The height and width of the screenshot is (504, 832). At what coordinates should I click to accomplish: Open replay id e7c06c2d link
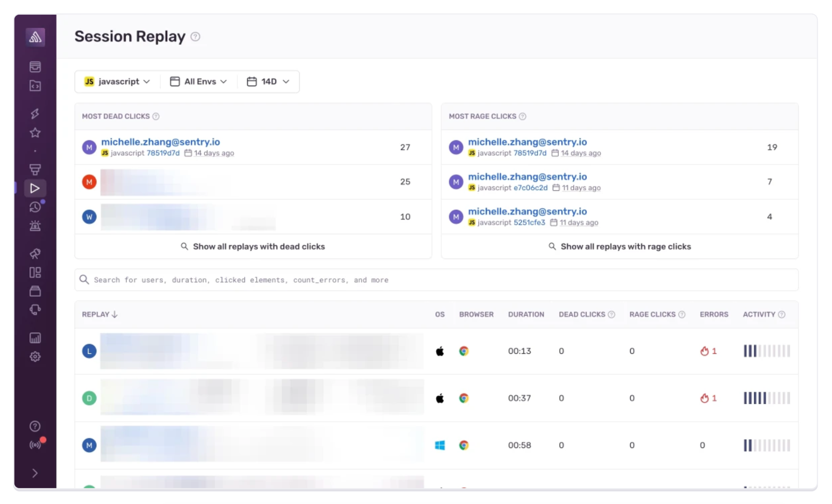[x=530, y=188]
